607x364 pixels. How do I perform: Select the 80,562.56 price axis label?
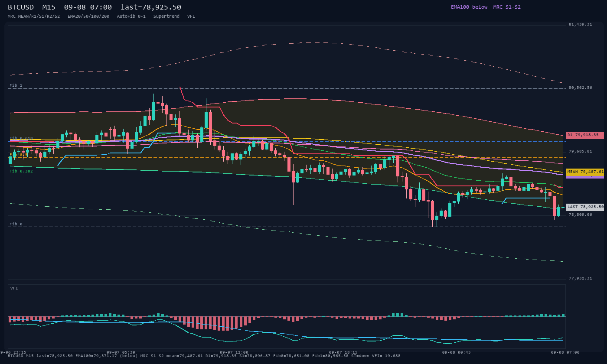580,88
